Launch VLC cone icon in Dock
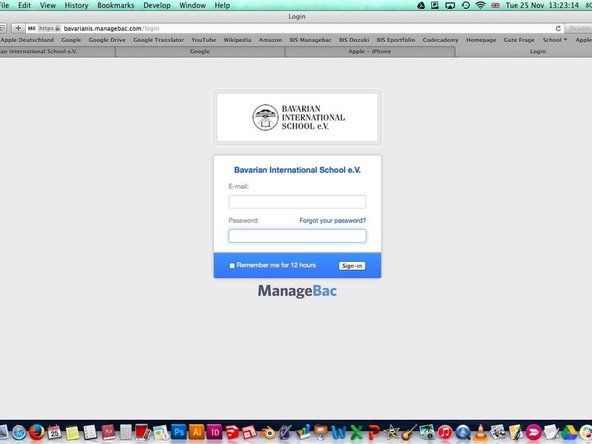 click(x=481, y=432)
